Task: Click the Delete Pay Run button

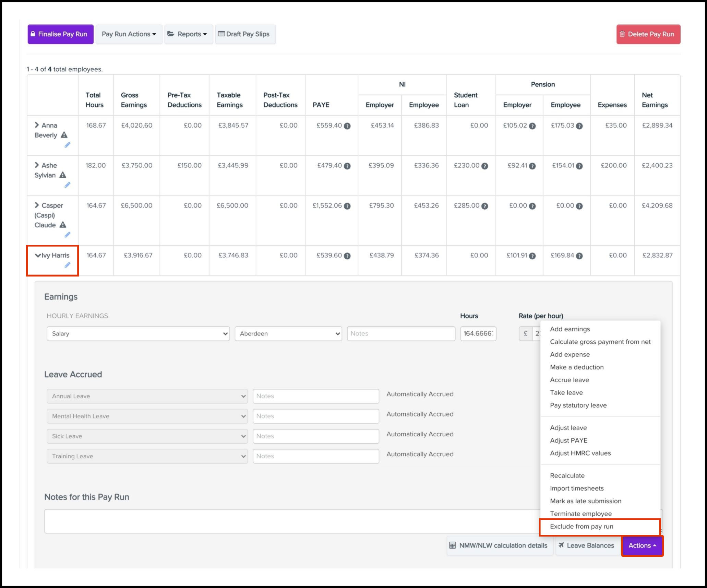Action: tap(648, 34)
